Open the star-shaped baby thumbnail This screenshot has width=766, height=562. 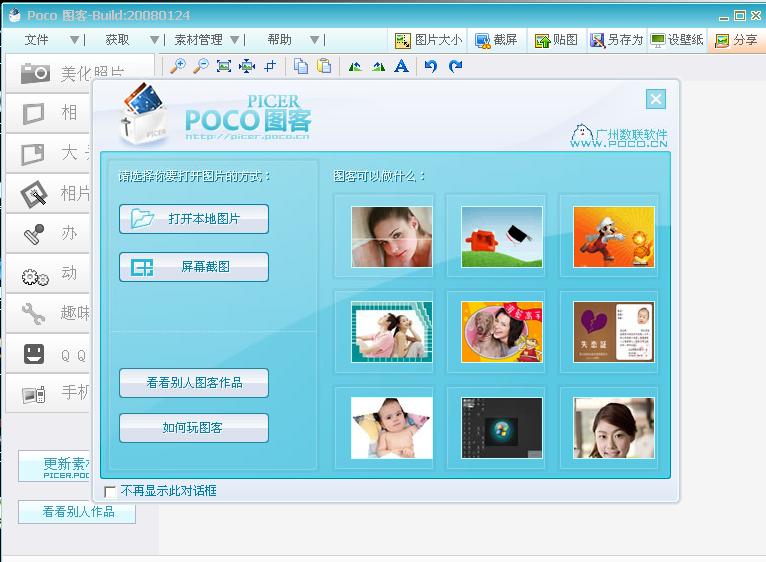392,428
